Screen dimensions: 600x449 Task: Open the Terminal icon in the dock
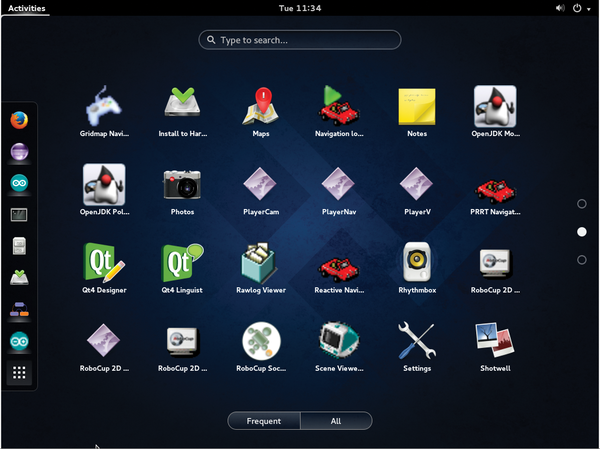19,215
